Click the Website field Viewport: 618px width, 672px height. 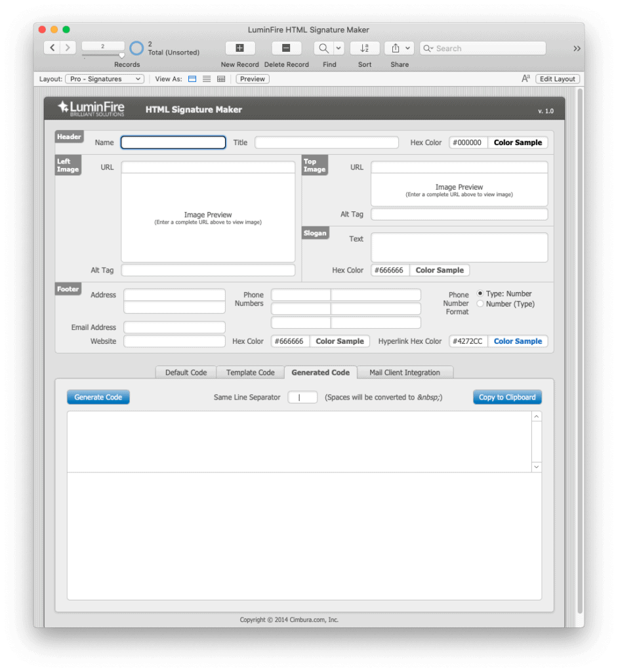click(175, 341)
